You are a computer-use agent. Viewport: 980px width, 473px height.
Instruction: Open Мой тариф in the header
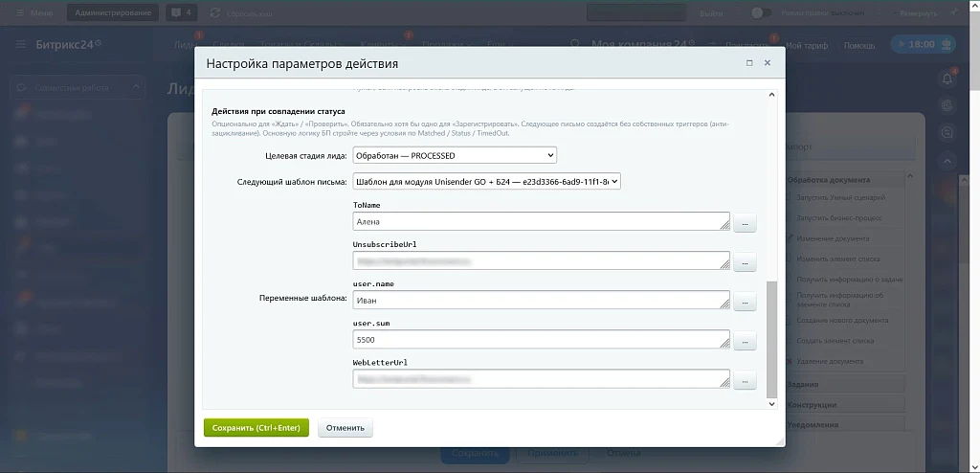point(806,45)
